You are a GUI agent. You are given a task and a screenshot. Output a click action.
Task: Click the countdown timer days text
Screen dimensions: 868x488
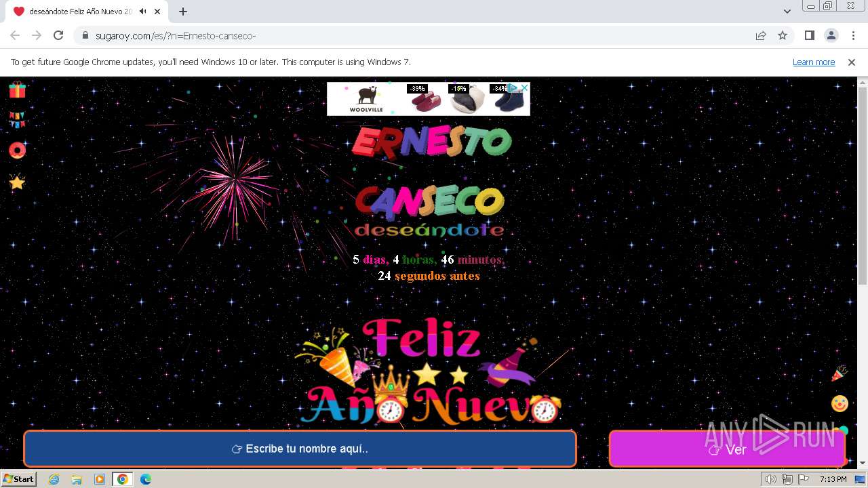click(370, 260)
